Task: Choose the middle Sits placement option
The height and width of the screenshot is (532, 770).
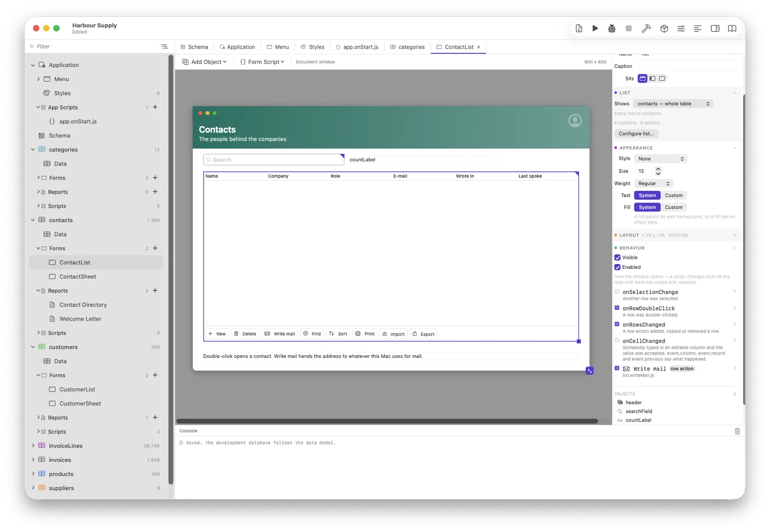Action: click(653, 78)
